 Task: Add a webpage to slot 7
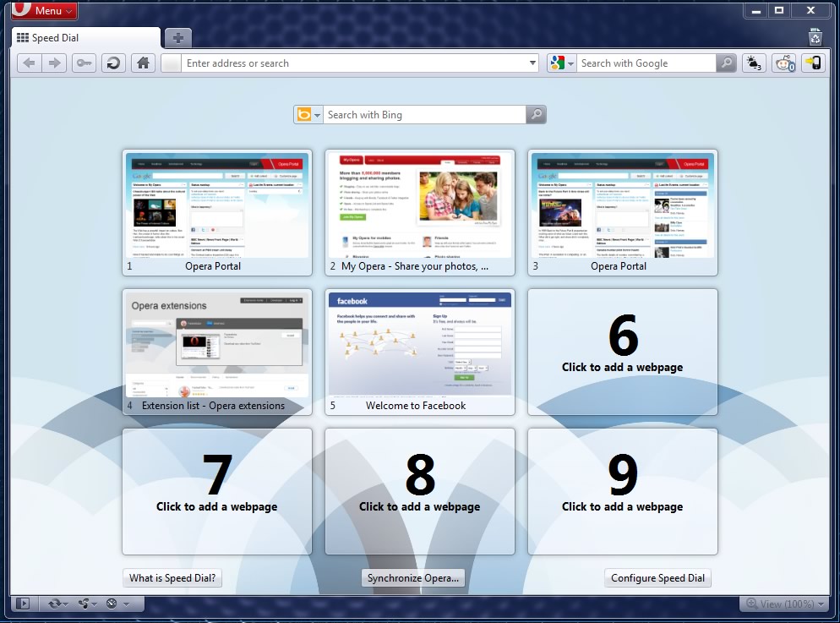[217, 491]
